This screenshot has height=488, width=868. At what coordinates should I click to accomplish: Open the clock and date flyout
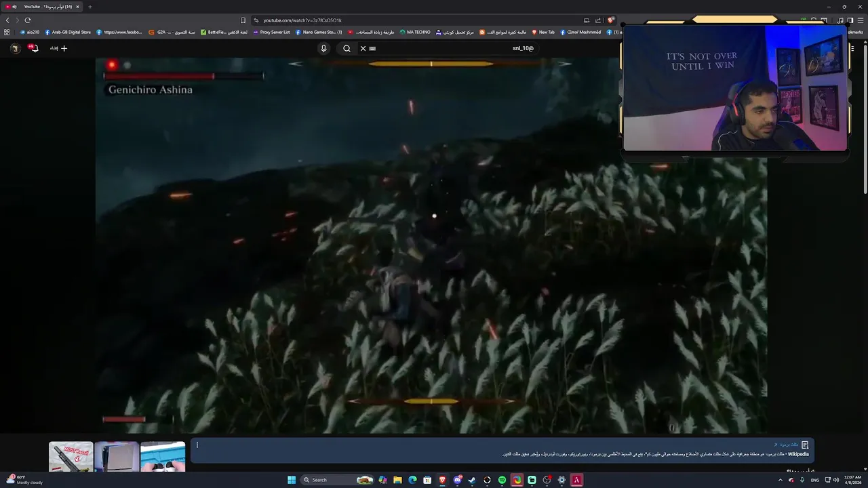(x=852, y=480)
